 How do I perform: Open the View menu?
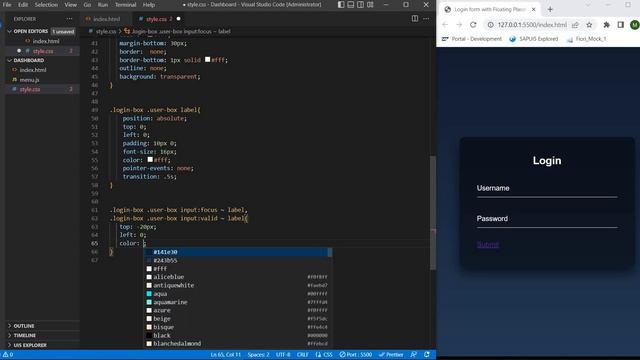[x=71, y=5]
